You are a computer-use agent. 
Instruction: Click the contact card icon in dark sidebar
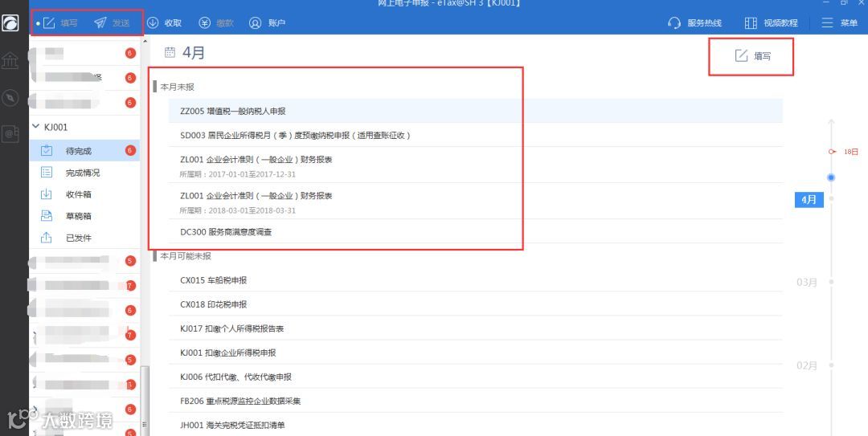coord(10,134)
